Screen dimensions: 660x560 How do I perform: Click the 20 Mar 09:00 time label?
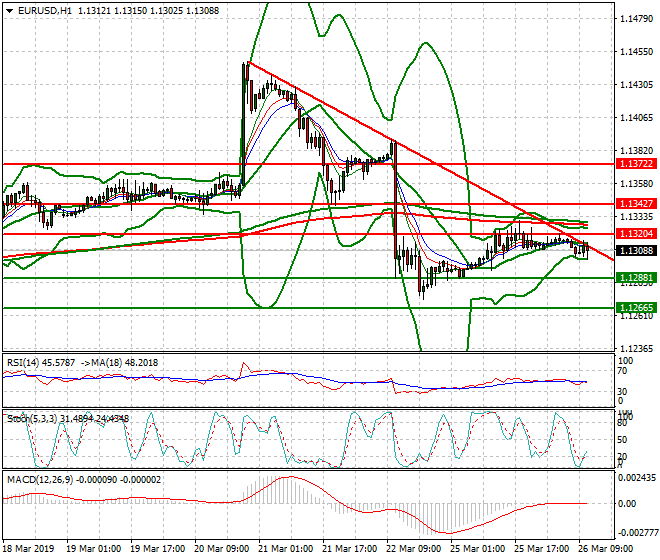tap(221, 549)
